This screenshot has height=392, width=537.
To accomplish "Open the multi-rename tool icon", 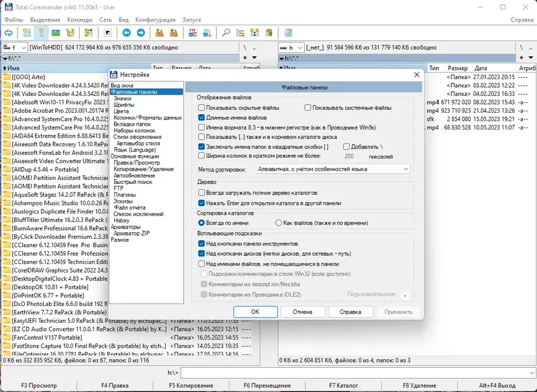I will click(240, 33).
